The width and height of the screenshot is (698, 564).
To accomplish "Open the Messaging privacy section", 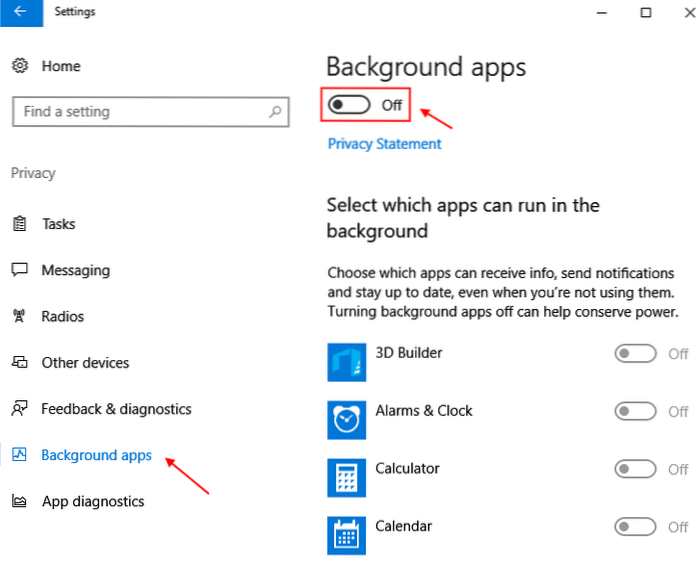I will click(x=75, y=270).
